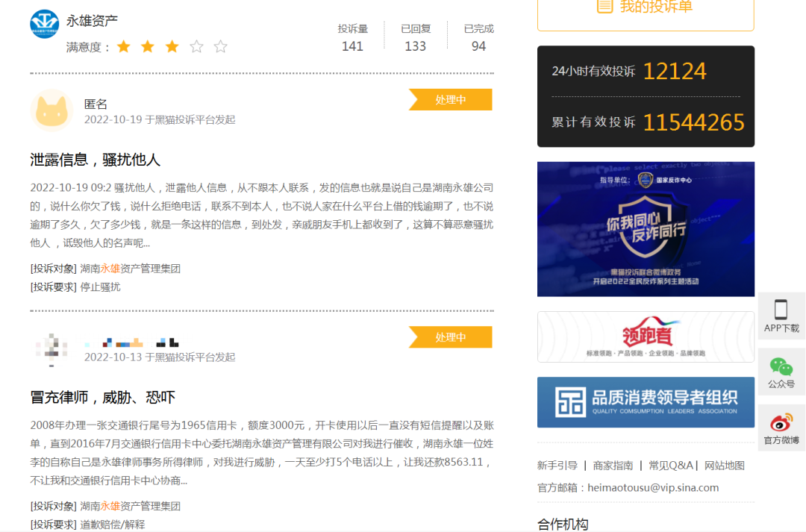Click the email heimaotousu@vip.sina.com
Image resolution: width=806 pixels, height=532 pixels.
[x=653, y=488]
